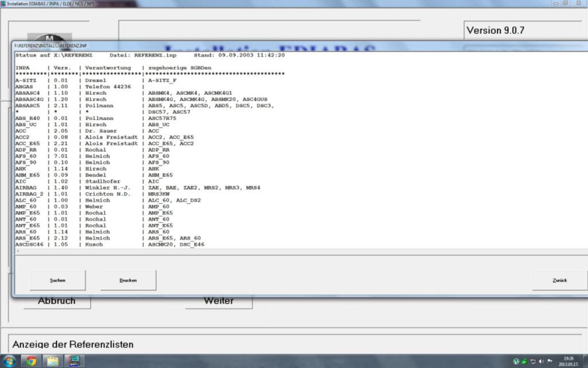This screenshot has height=368, width=588.
Task: Click the REFERENZ.INP window title text
Action: tap(51, 45)
